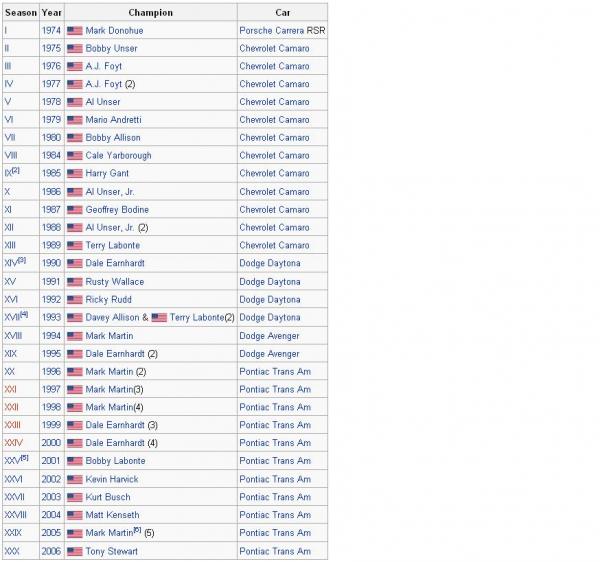This screenshot has height=562, width=600.
Task: Click the flag icon next to Kurt Busch
Action: coord(75,498)
